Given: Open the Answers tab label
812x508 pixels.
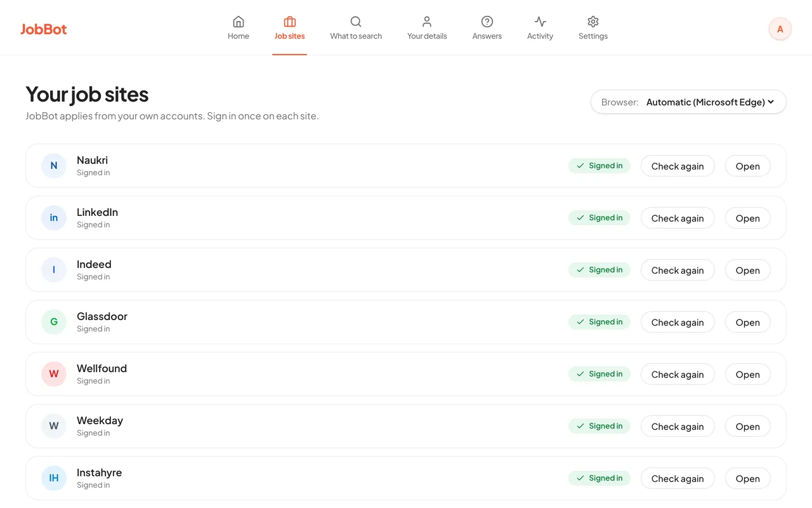Looking at the screenshot, I should click(487, 36).
